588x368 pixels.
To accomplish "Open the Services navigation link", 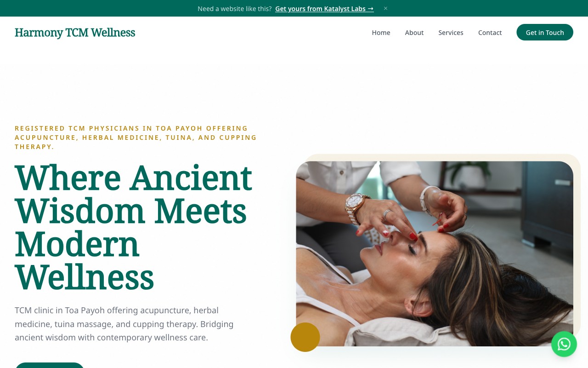I will (451, 33).
